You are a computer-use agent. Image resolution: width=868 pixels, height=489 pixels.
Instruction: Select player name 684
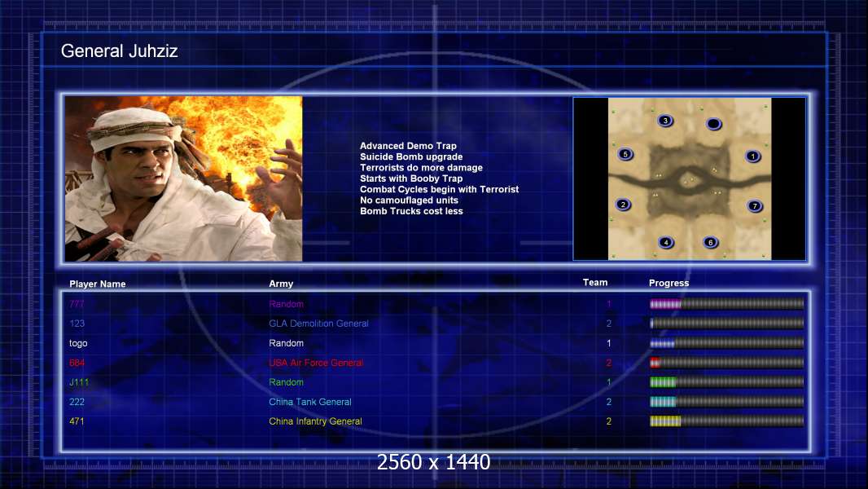point(77,363)
